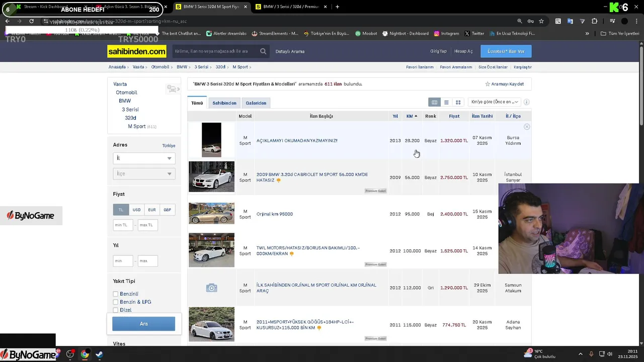This screenshot has width=644, height=362.
Task: Reload the page in Chrome
Action: [x=31, y=21]
